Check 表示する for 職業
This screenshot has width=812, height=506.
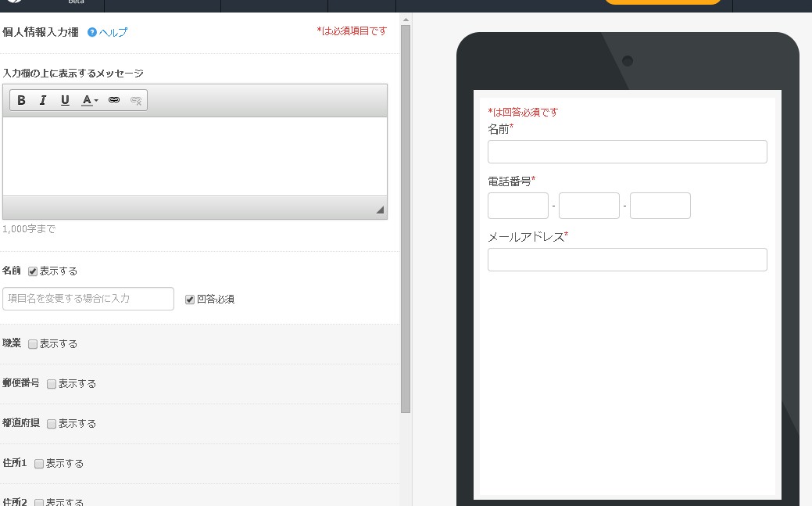pos(33,344)
